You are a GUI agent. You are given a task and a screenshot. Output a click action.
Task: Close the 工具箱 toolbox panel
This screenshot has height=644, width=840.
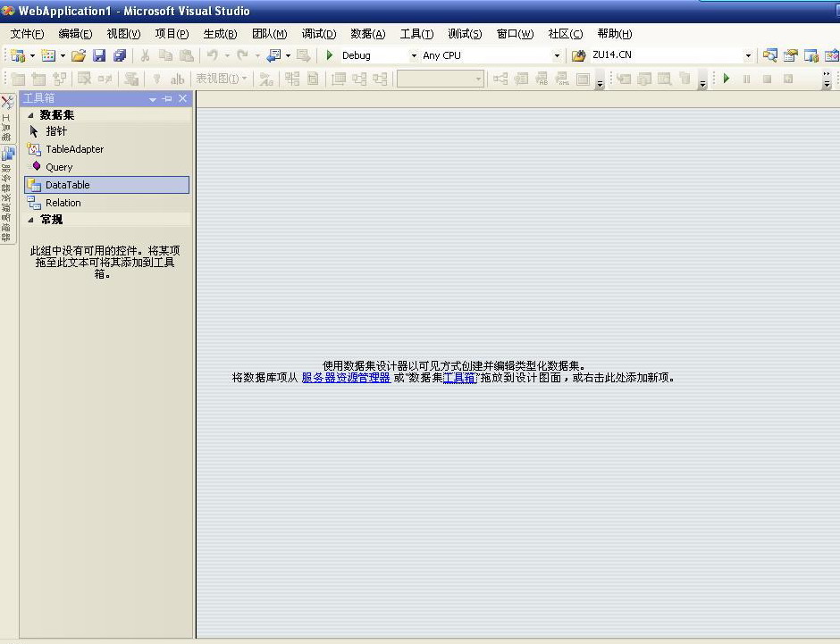(x=182, y=98)
